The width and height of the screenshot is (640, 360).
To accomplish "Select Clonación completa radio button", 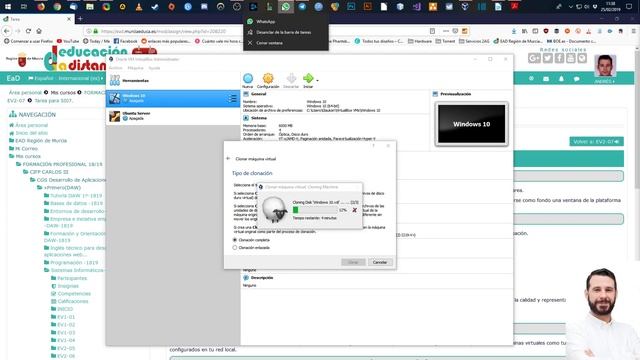I will [235, 240].
